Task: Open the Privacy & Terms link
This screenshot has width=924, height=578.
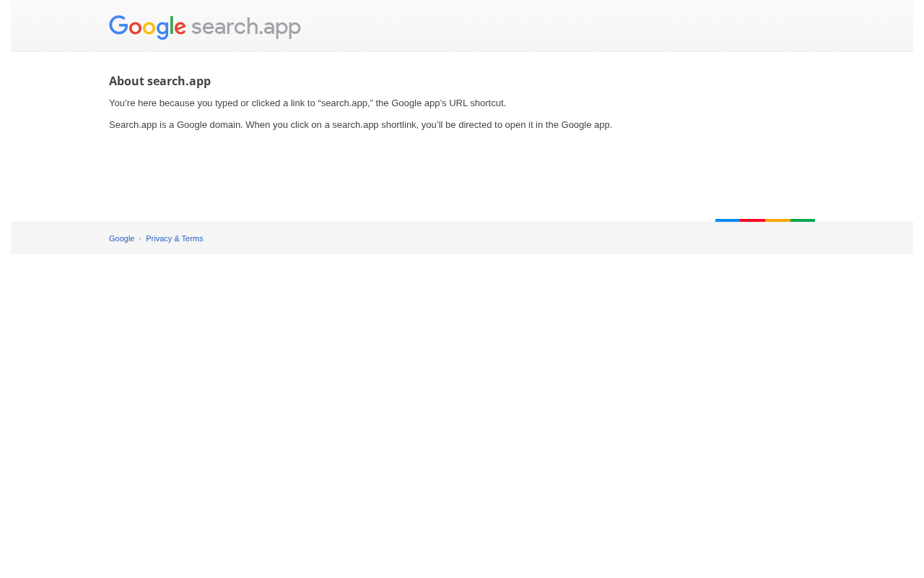Action: [174, 238]
